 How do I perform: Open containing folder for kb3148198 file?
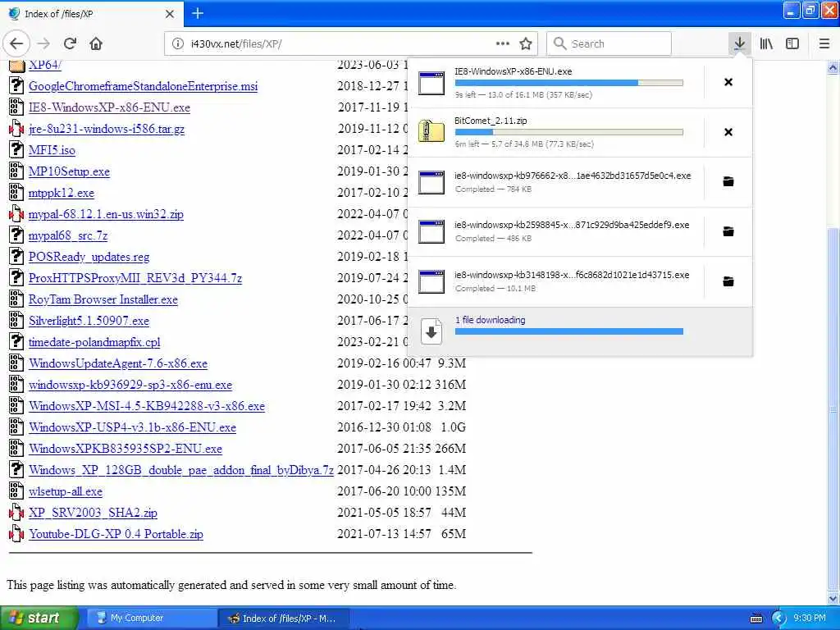pyautogui.click(x=728, y=281)
